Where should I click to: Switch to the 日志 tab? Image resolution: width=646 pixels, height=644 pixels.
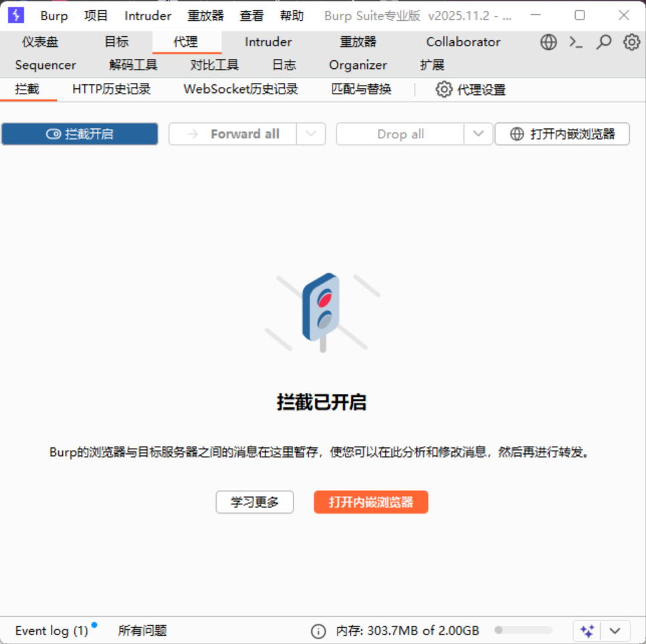tap(284, 65)
